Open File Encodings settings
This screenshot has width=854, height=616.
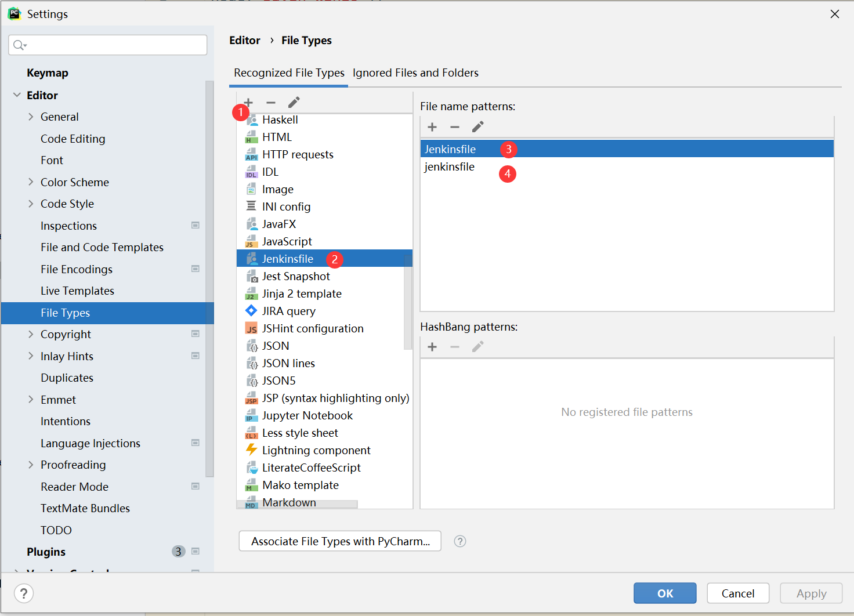[77, 269]
